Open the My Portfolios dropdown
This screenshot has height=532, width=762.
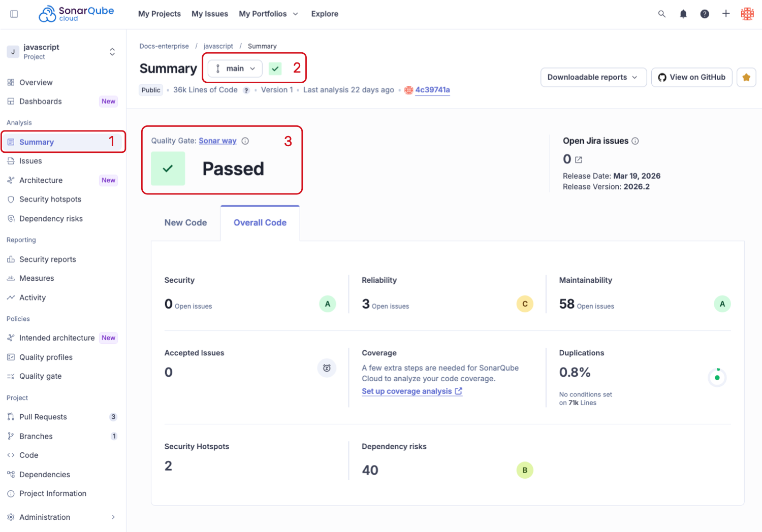pos(268,14)
